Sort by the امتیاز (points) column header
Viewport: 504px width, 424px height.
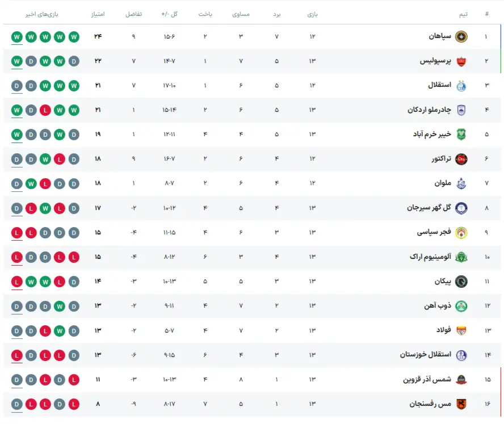(98, 14)
